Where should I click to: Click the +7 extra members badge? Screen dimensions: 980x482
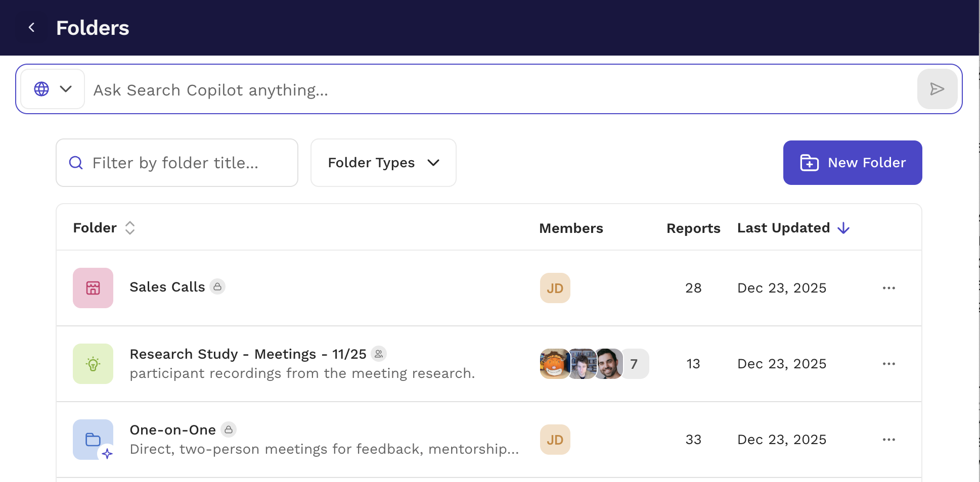(635, 364)
